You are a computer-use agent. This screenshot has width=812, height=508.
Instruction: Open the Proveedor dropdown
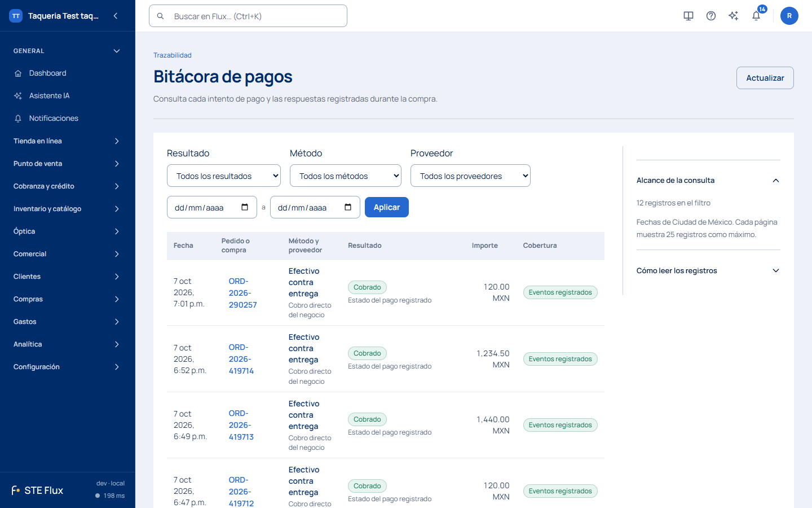(470, 176)
